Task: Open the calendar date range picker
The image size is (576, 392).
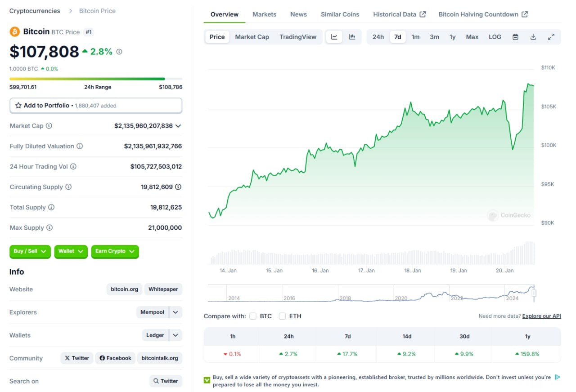Action: pos(516,37)
